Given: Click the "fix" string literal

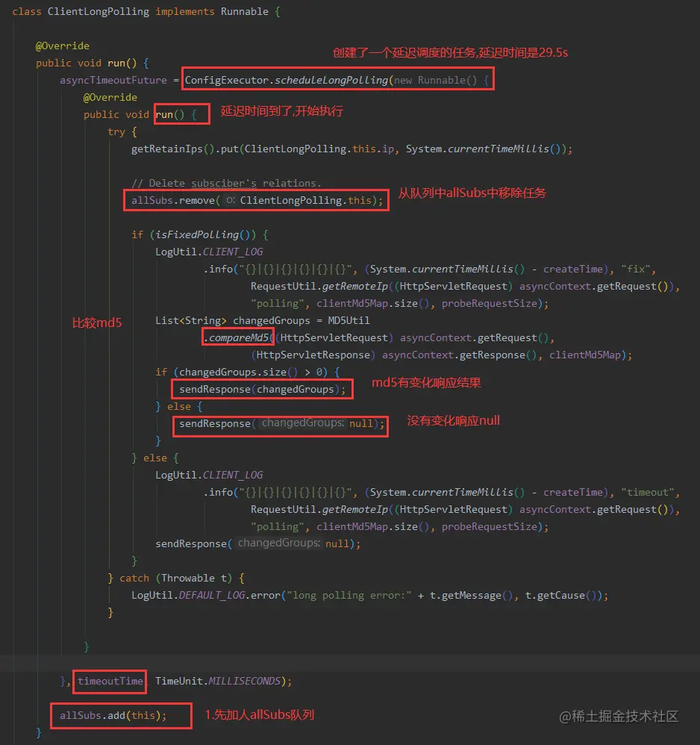Looking at the screenshot, I should (635, 269).
